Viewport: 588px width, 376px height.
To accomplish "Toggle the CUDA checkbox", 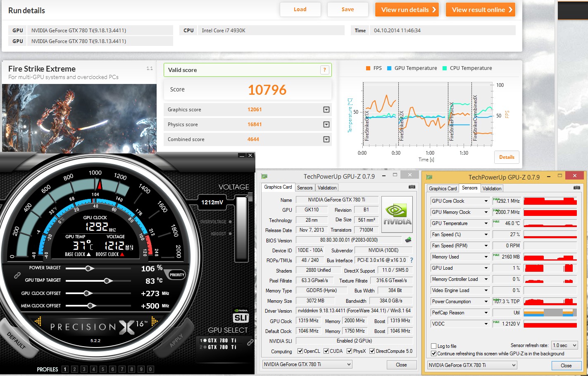I will click(x=326, y=351).
